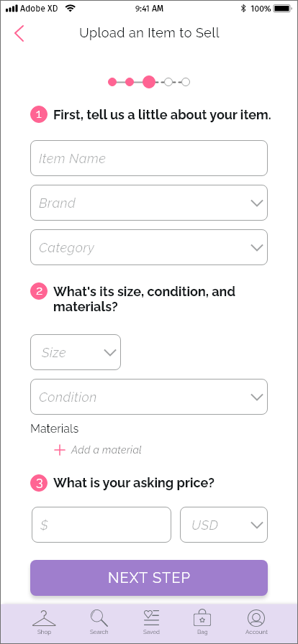The width and height of the screenshot is (298, 644).
Task: Expand the Category dropdown
Action: [x=149, y=247]
